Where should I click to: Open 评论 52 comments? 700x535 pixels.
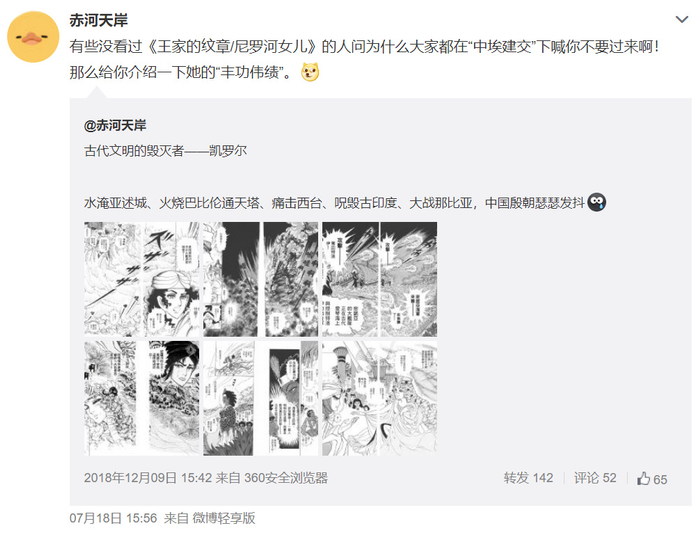click(595, 478)
